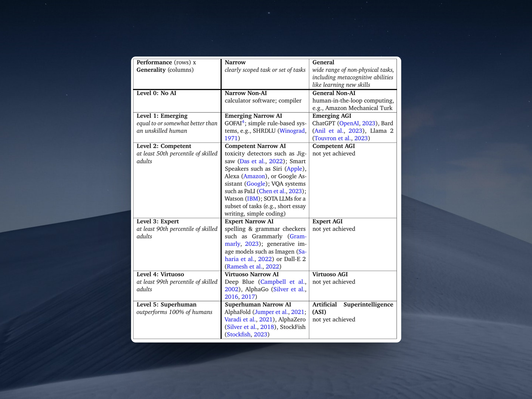Click the Artificial Superintelligence (ASI) cell heading
The width and height of the screenshot is (532, 399).
[353, 308]
